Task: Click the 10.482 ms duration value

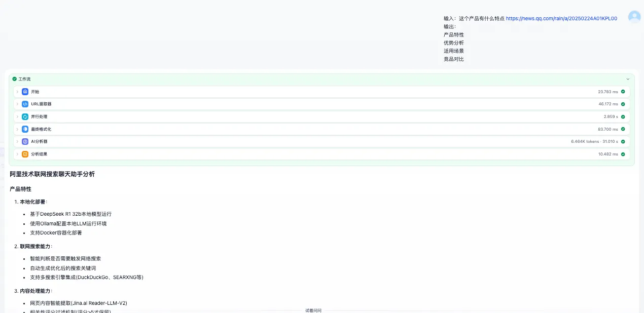Action: tap(608, 154)
